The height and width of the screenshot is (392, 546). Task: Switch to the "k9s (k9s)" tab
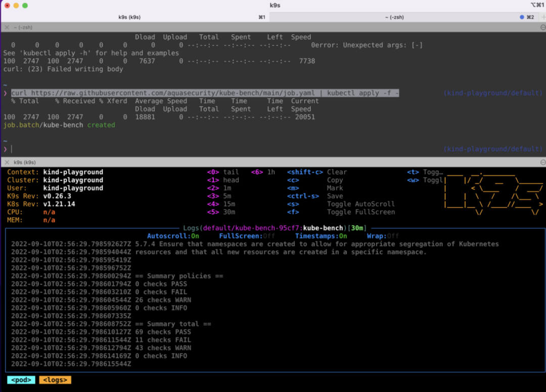point(129,17)
